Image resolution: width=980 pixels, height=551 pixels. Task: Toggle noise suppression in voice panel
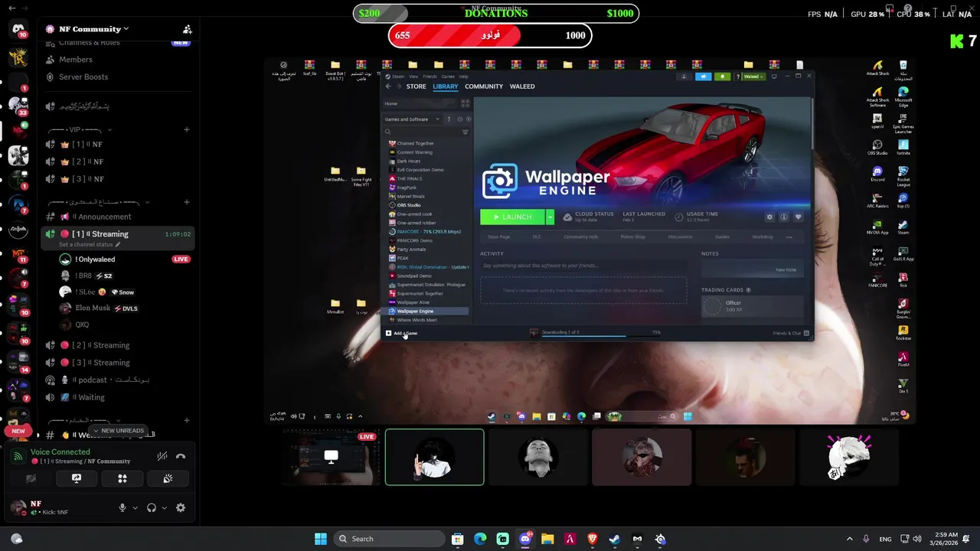click(162, 456)
